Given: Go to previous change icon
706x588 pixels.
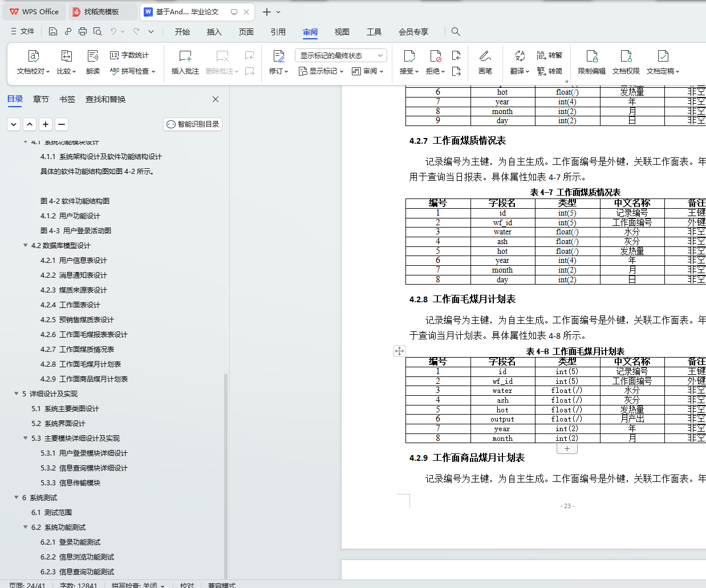Looking at the screenshot, I should click(456, 55).
